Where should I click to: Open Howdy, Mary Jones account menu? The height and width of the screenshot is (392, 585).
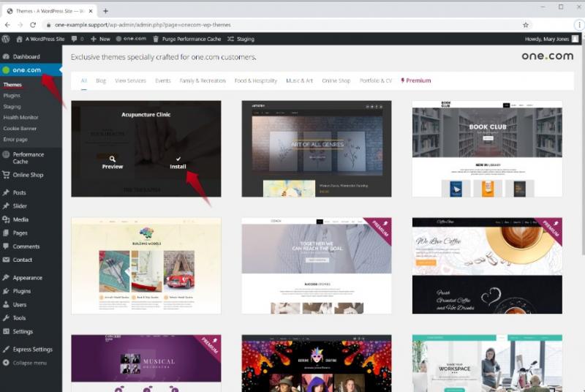pyautogui.click(x=551, y=39)
